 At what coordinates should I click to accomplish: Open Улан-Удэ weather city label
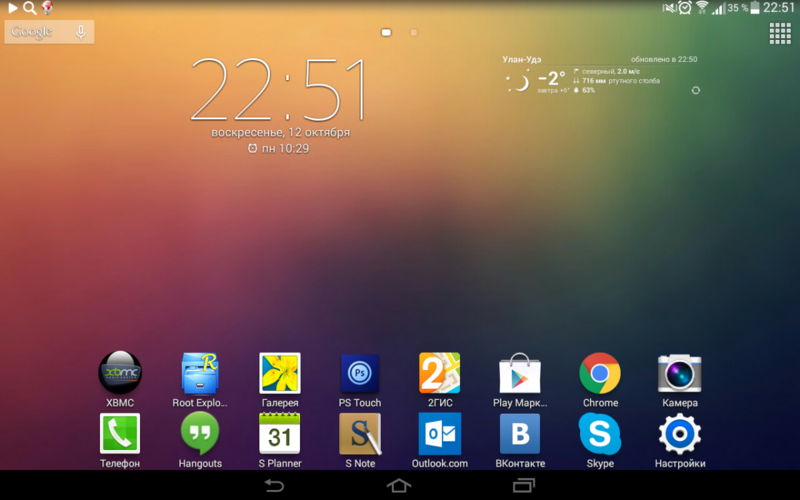pos(521,60)
